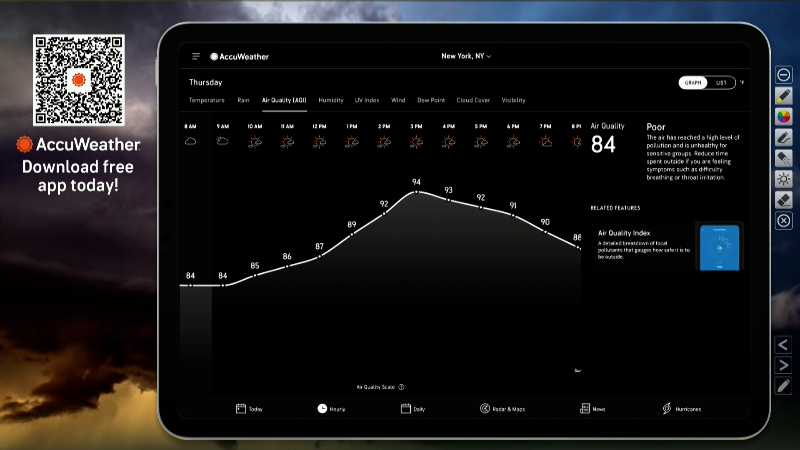This screenshot has width=800, height=450.
Task: Select the pen drawing tool
Action: 784,137
